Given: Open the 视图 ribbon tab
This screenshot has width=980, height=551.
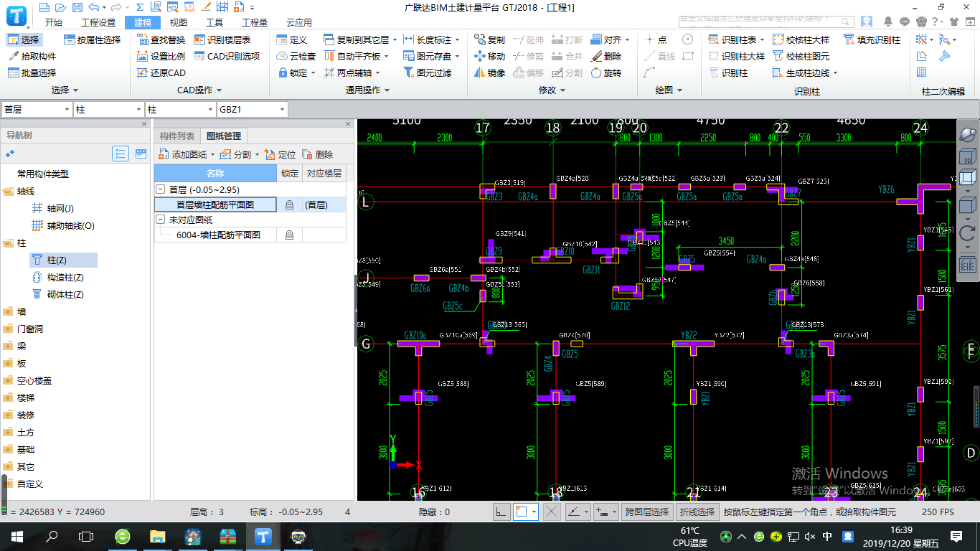Looking at the screenshot, I should coord(179,23).
